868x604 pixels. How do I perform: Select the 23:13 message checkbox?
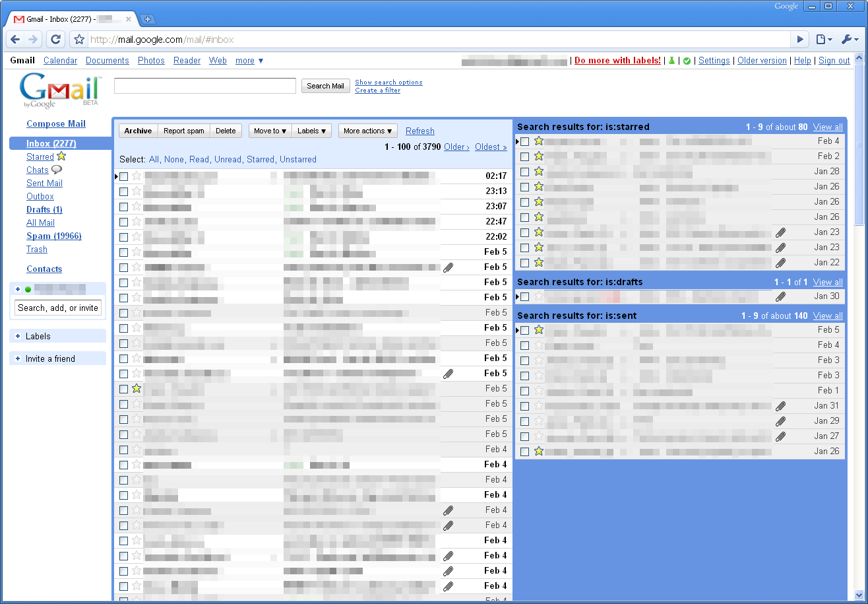[x=123, y=192]
